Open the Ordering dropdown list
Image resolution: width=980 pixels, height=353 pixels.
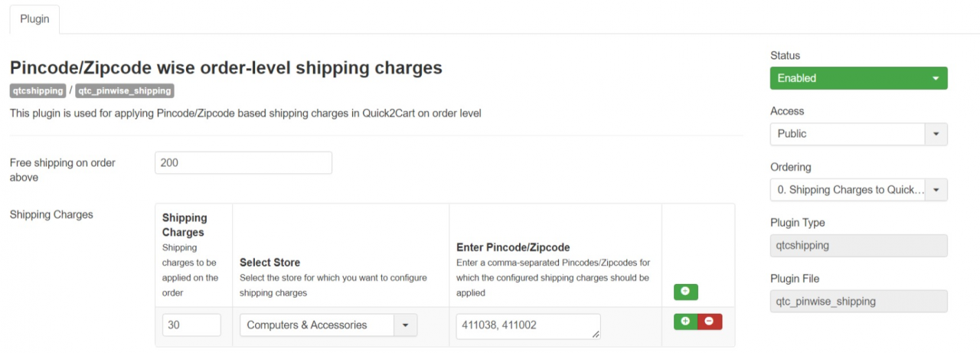point(858,190)
